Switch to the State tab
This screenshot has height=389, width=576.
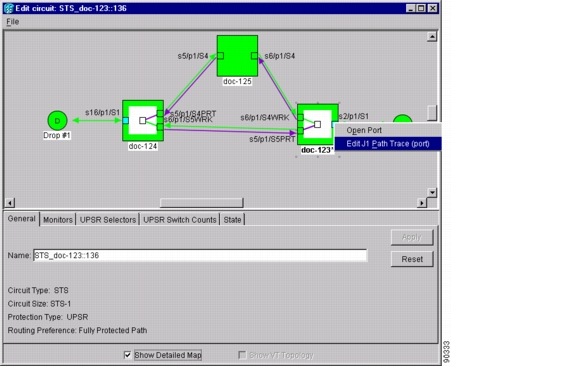(233, 220)
